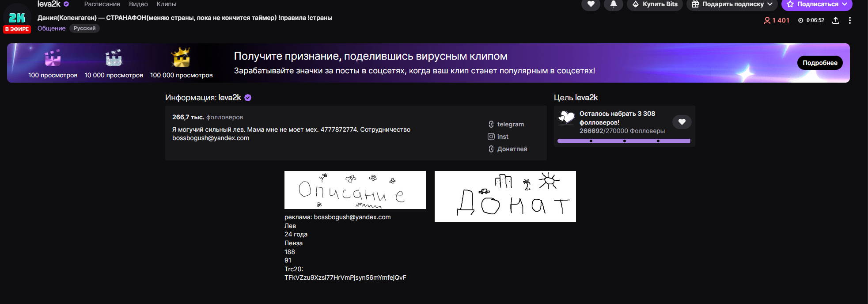Select the 100 000 просмотров crown badge
Image resolution: width=868 pixels, height=304 pixels.
click(x=181, y=57)
